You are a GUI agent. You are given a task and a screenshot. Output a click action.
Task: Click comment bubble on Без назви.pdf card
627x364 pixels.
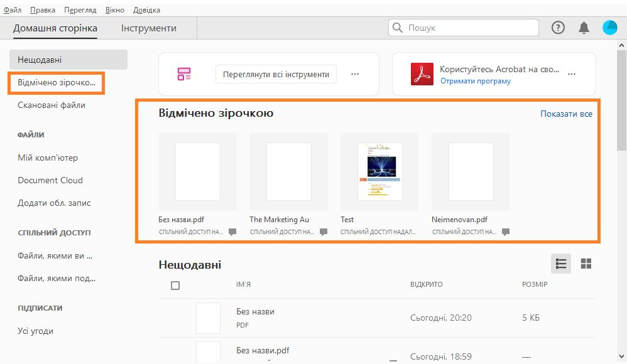pyautogui.click(x=232, y=232)
